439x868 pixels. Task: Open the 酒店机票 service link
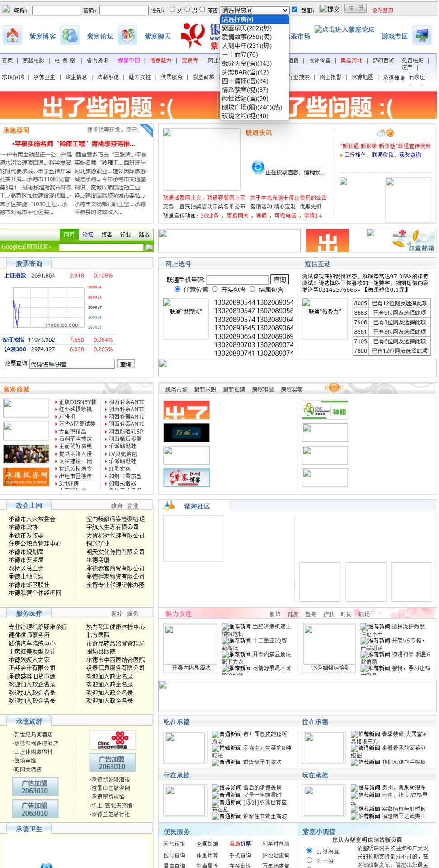click(x=240, y=844)
